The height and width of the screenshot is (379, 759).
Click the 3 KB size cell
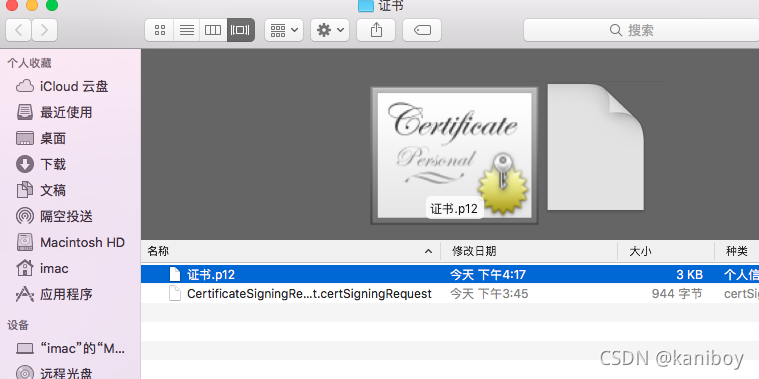[689, 275]
